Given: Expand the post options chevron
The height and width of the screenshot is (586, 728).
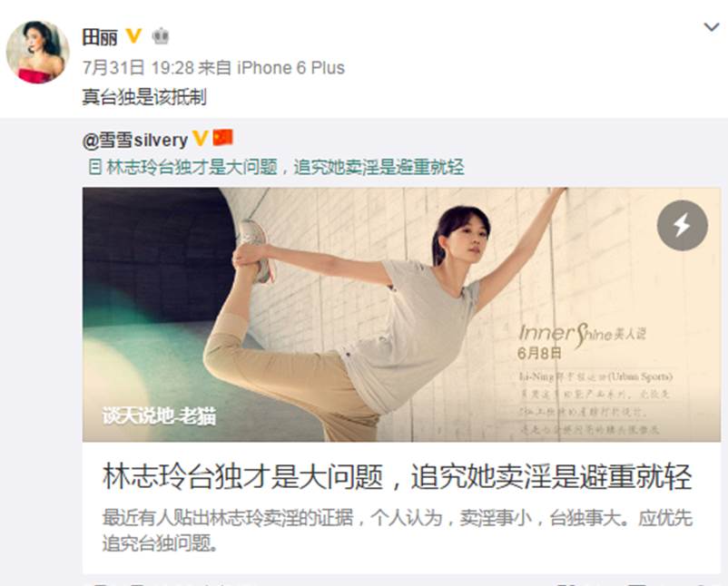Looking at the screenshot, I should [x=712, y=27].
